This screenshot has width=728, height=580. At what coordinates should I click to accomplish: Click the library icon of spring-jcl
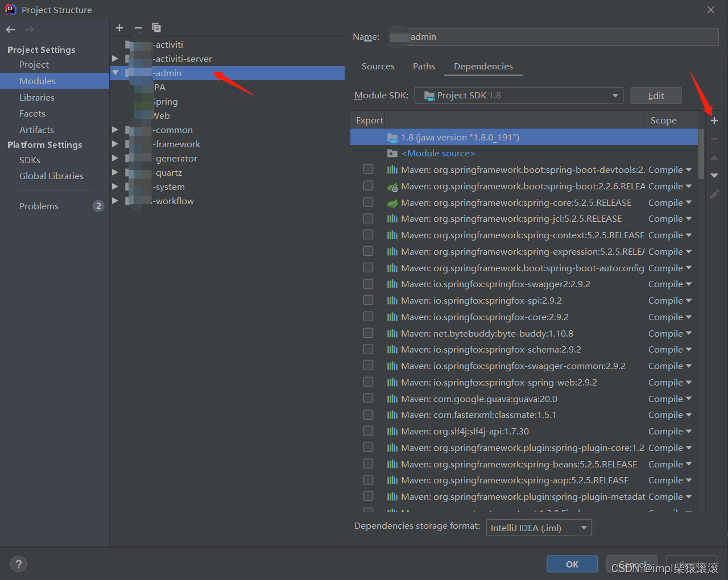(x=392, y=219)
